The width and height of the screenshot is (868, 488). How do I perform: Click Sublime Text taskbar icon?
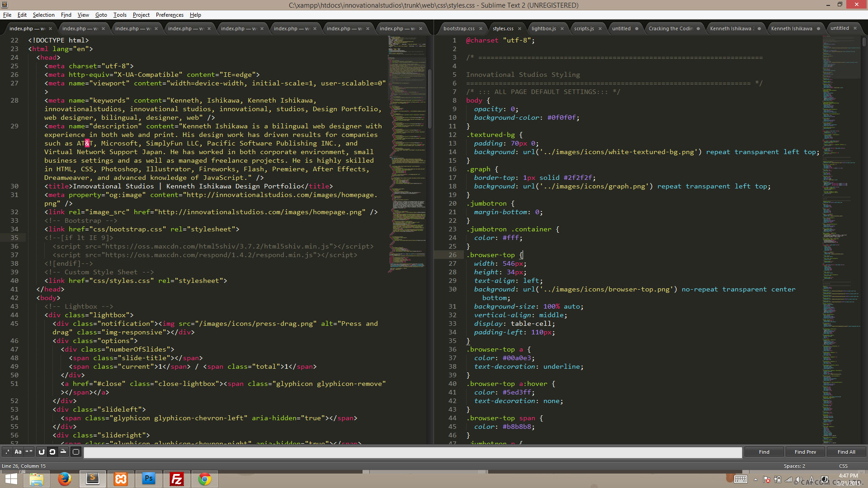coord(93,479)
